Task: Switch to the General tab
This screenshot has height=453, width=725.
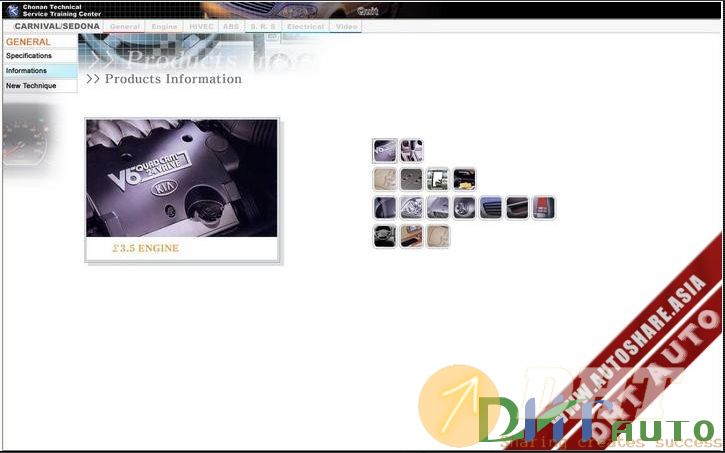Action: (x=125, y=26)
